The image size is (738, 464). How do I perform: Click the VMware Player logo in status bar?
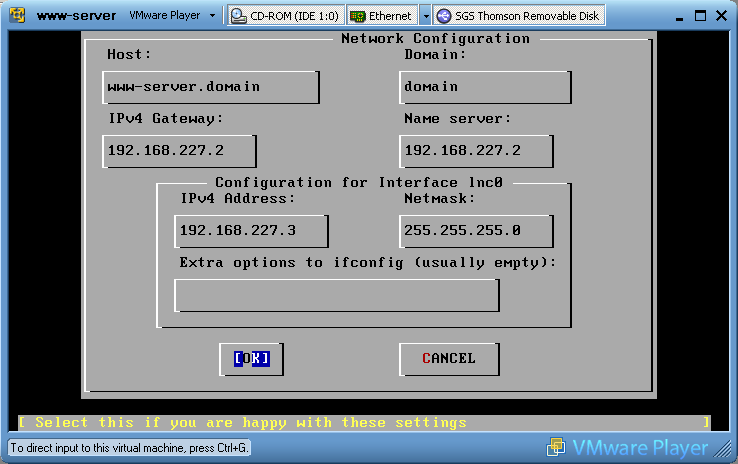click(x=627, y=448)
